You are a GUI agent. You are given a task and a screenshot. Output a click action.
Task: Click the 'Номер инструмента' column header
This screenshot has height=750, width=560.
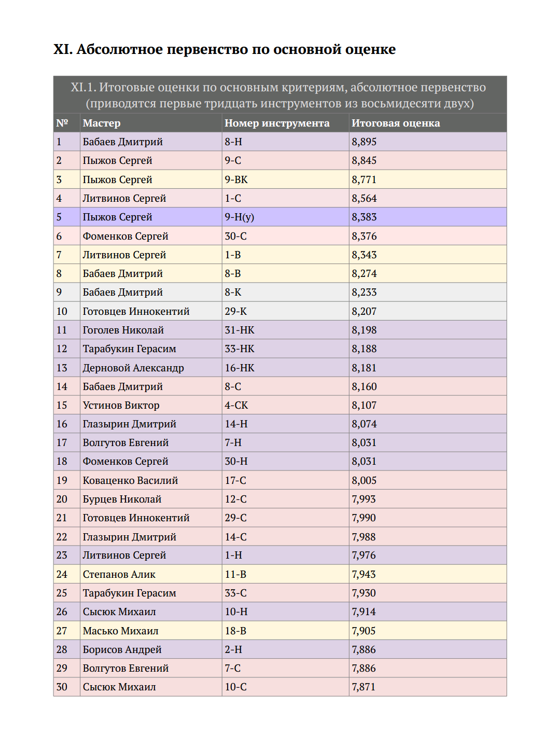click(286, 123)
